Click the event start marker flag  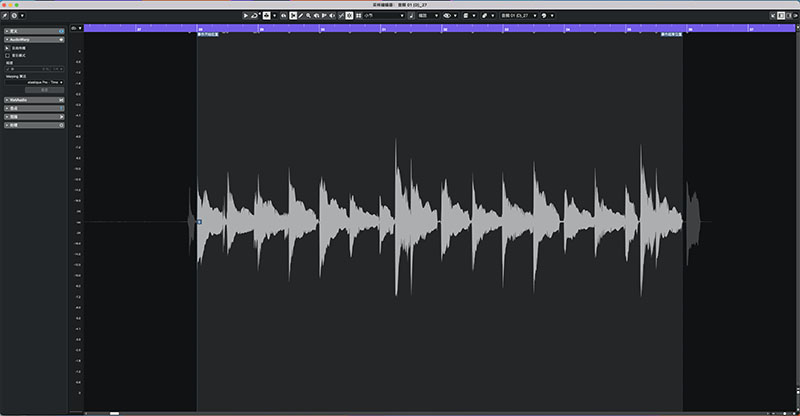click(208, 34)
